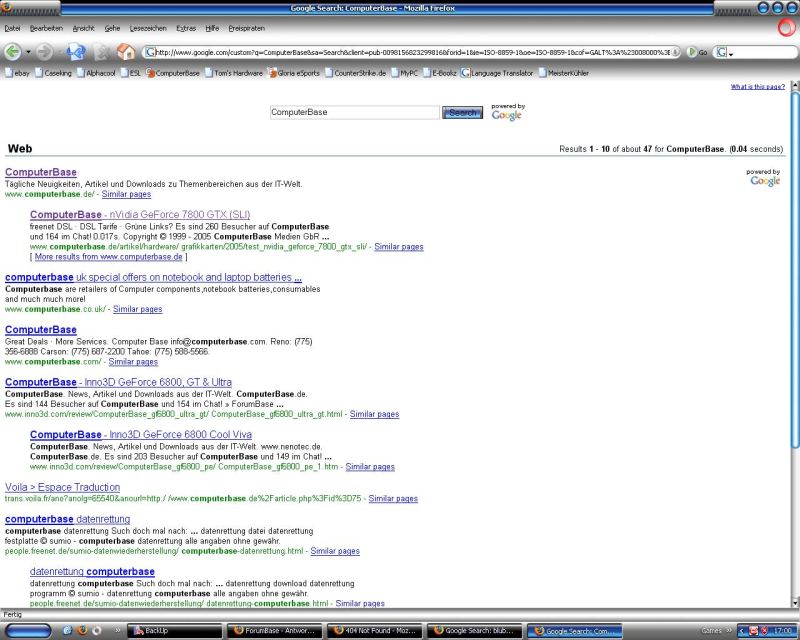
Task: Expand the quick launch overflow chevron
Action: [118, 631]
